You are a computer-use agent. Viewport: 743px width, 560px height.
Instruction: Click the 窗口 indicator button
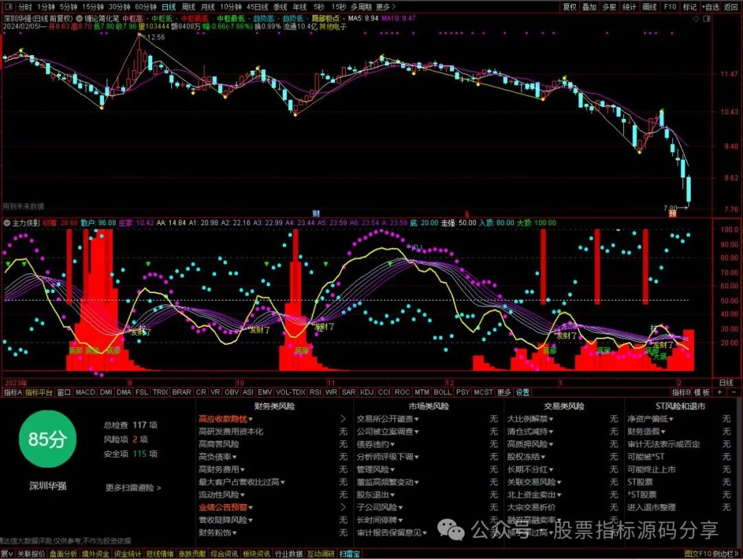click(x=63, y=392)
